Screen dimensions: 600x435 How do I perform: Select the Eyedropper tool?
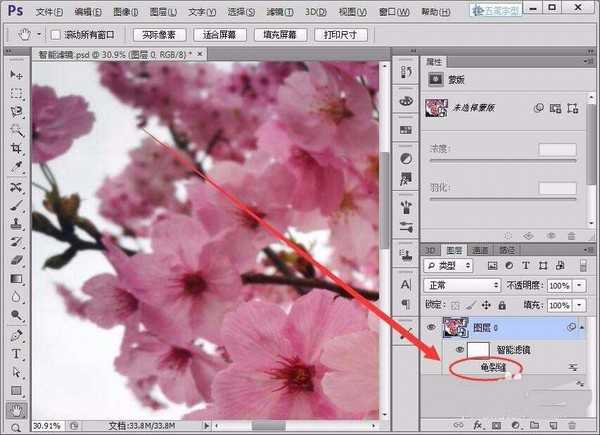point(17,167)
